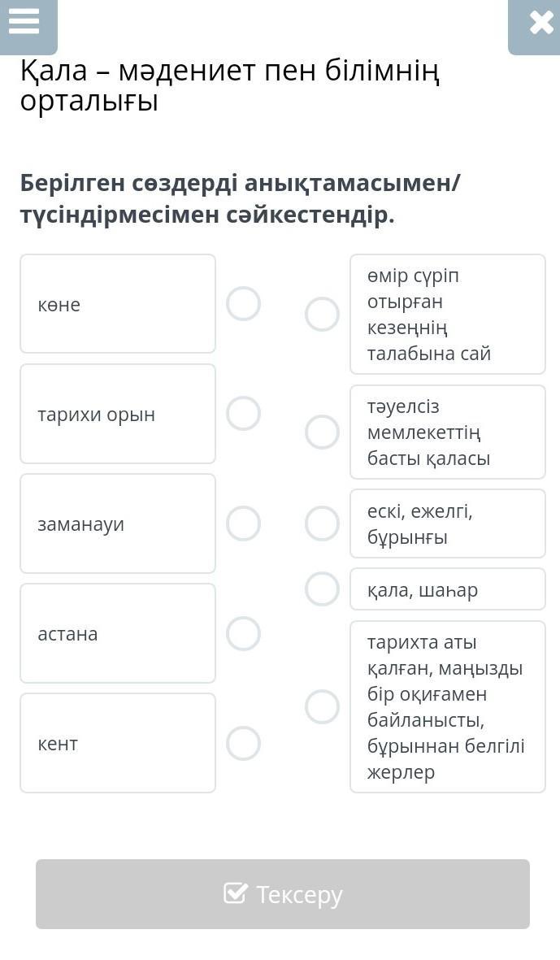Viewport: 560px width, 960px height.
Task: Click the тәуелсіз мемлекеттің басты қаласы card
Action: point(448,432)
